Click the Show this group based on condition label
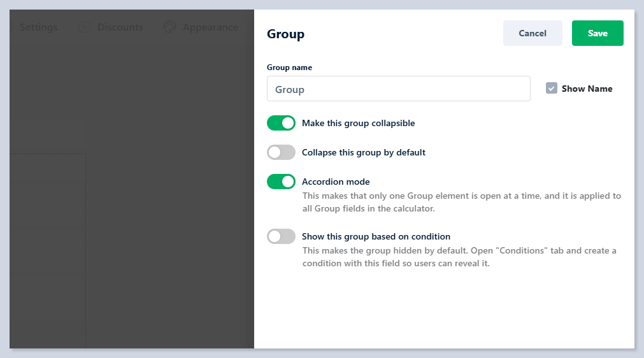The width and height of the screenshot is (644, 358). point(376,236)
